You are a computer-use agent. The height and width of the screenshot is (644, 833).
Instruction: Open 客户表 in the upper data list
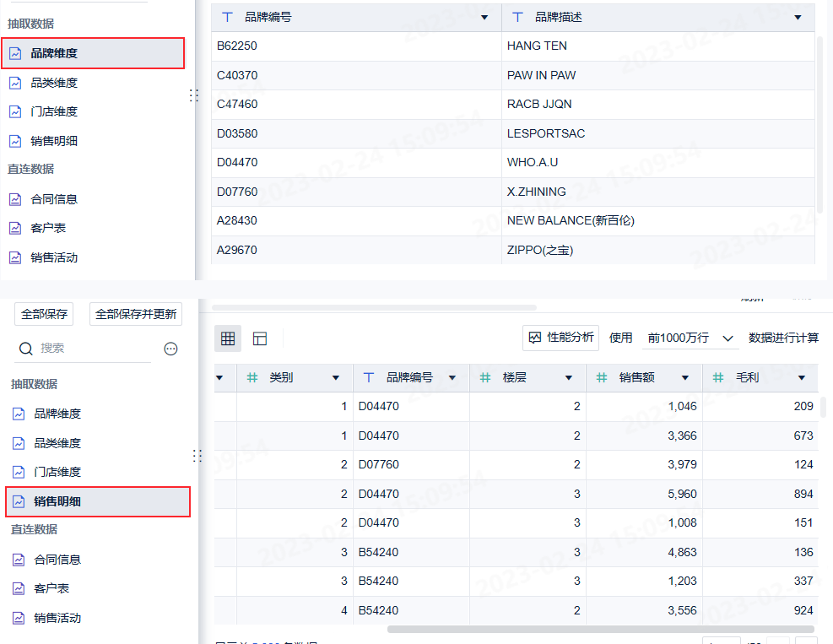(x=48, y=228)
